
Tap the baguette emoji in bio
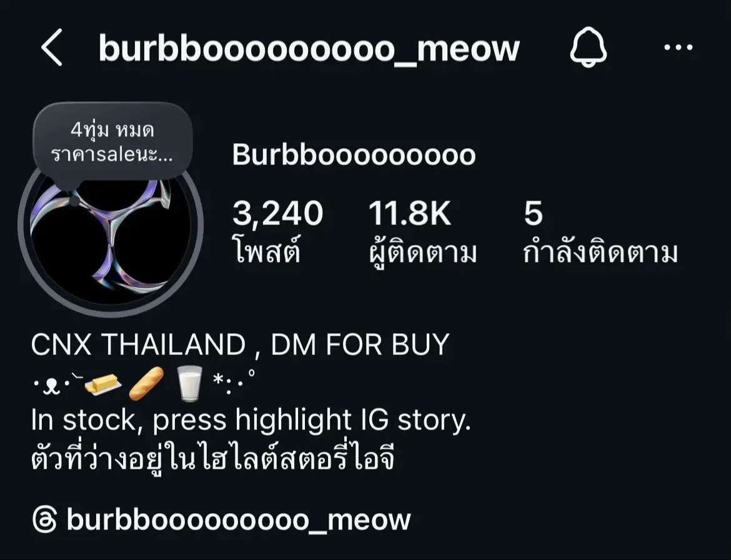pos(146,384)
